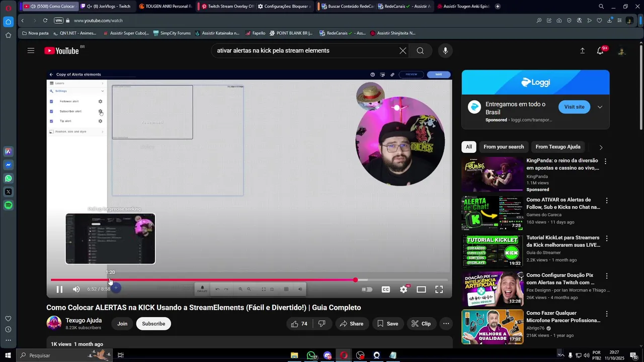Open Tutorial KickLet video thumbnail

(x=492, y=251)
